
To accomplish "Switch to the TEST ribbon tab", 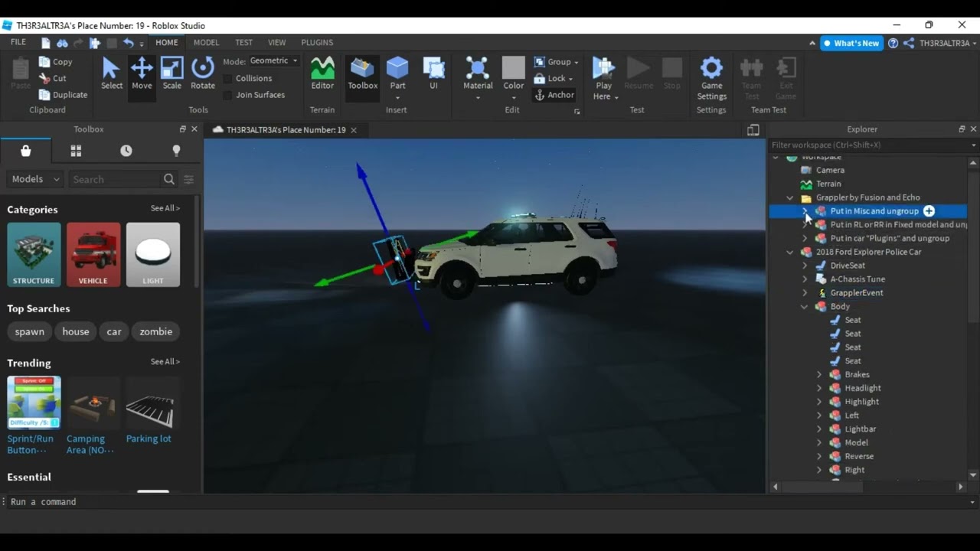I will pyautogui.click(x=243, y=43).
